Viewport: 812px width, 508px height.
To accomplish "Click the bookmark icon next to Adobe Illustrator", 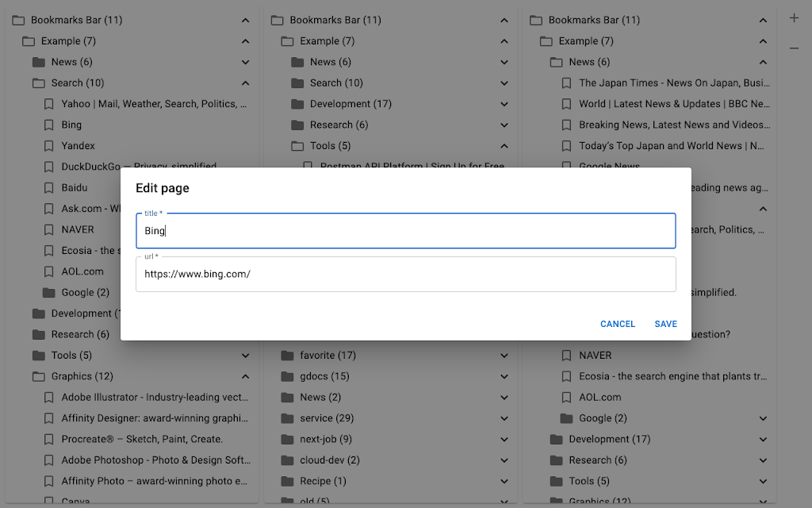I will [48, 398].
